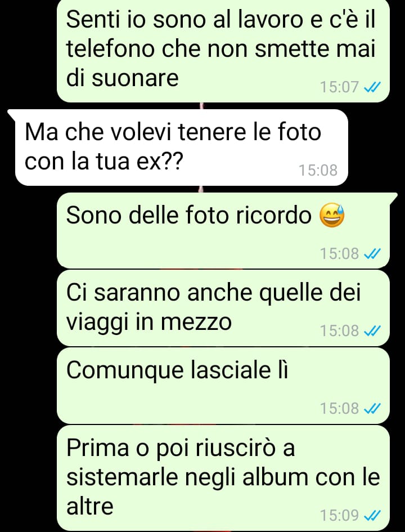Tap the sweat-smile emoji after 'foto ricordo'
This screenshot has height=532, width=405.
pos(332,215)
